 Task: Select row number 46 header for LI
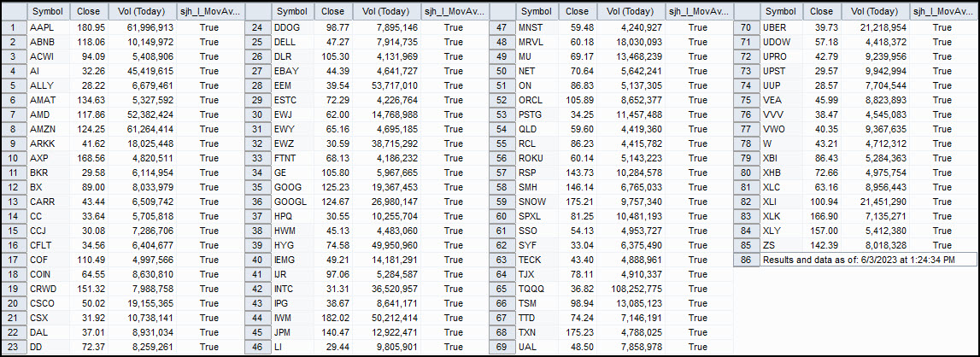pyautogui.click(x=257, y=347)
